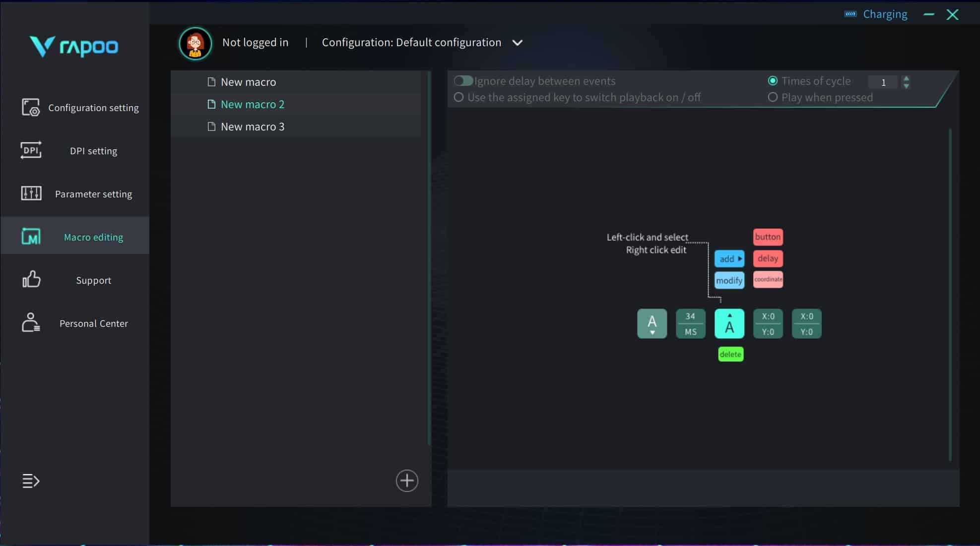Select New macro 3 in list
The image size is (980, 546).
coord(252,126)
